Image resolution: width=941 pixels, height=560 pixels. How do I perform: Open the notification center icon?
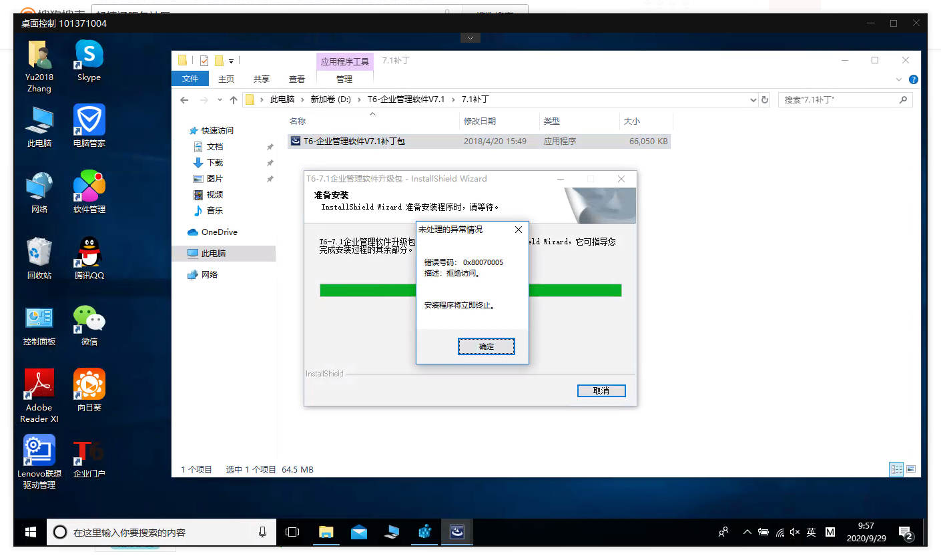906,532
